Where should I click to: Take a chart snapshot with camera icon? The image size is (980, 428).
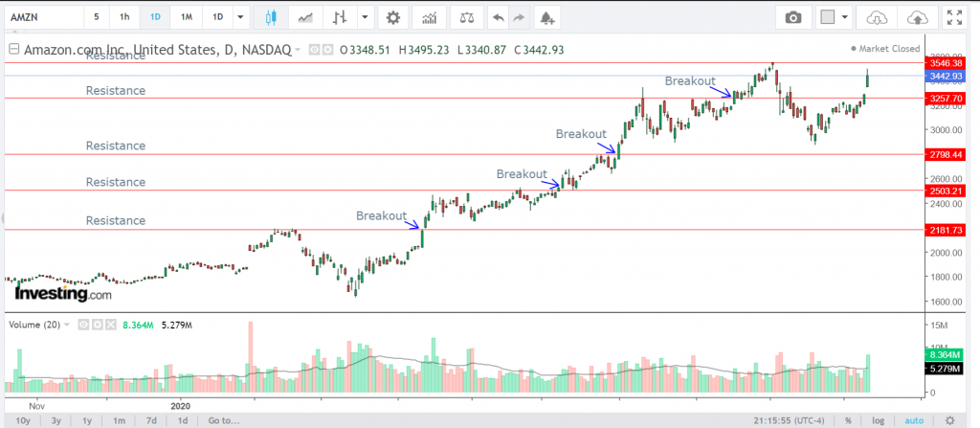(x=792, y=17)
